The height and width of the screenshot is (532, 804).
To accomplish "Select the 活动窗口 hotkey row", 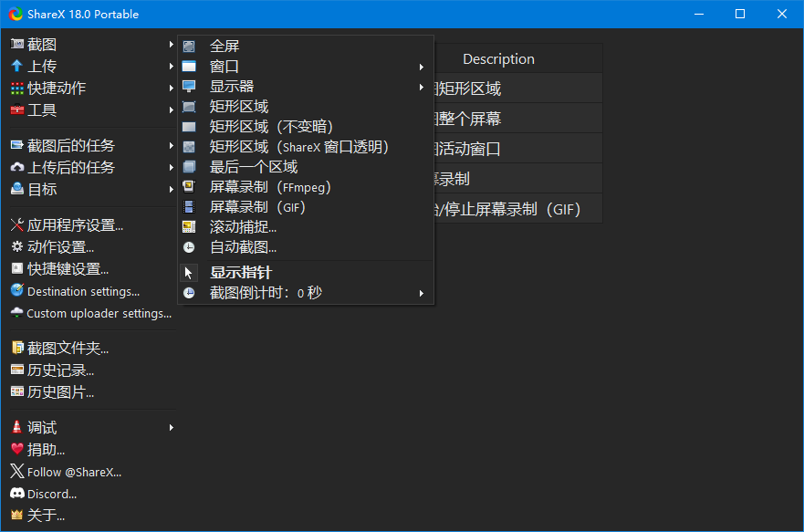I will [518, 149].
